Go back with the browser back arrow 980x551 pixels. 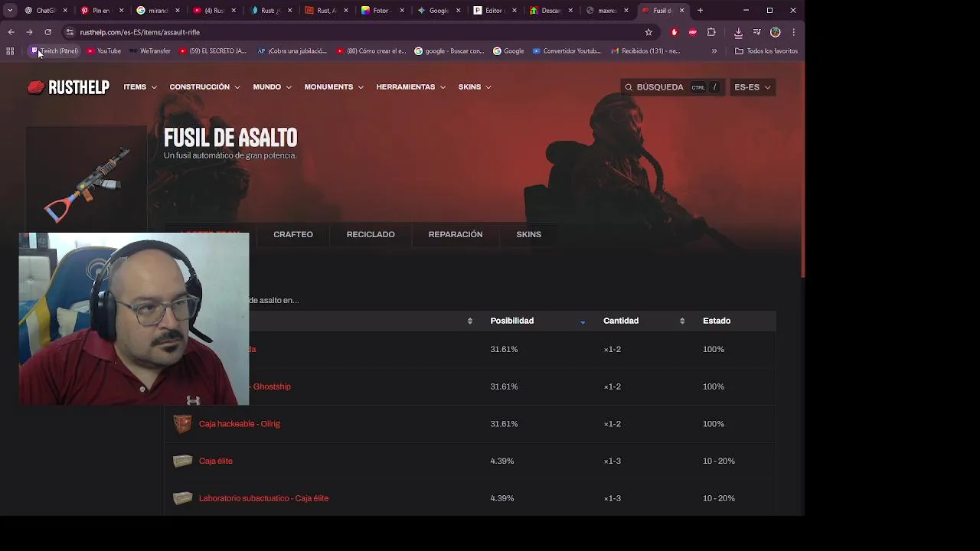11,32
